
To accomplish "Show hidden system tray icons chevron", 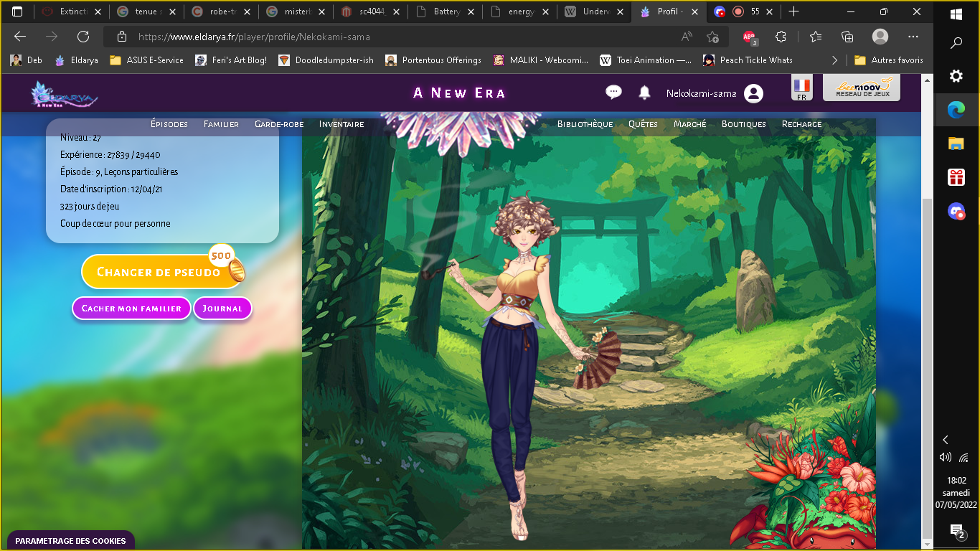I will point(945,440).
